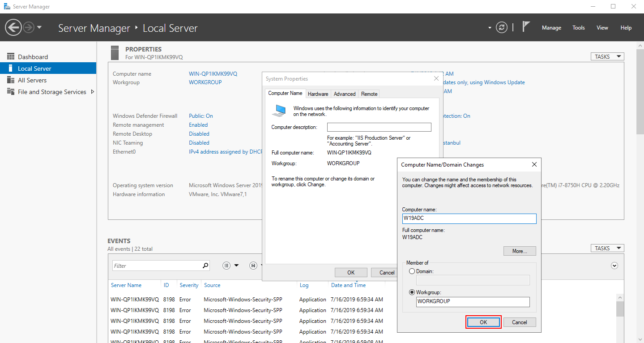Click the File and Storage Services icon

point(11,91)
